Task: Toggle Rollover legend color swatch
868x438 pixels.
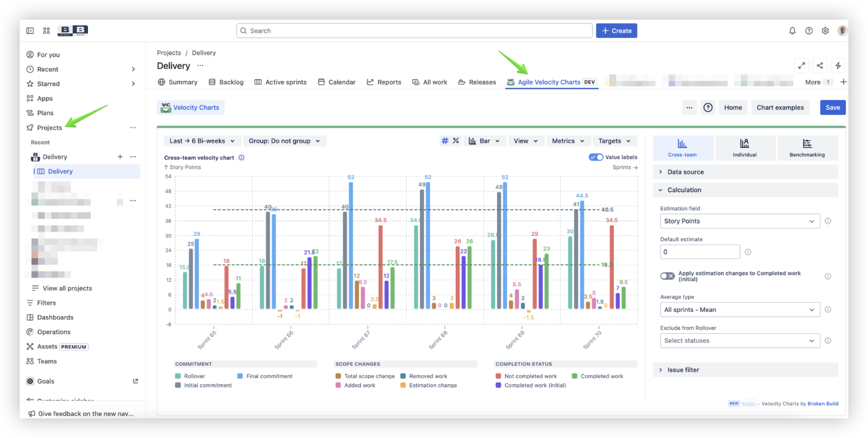Action: click(x=178, y=376)
